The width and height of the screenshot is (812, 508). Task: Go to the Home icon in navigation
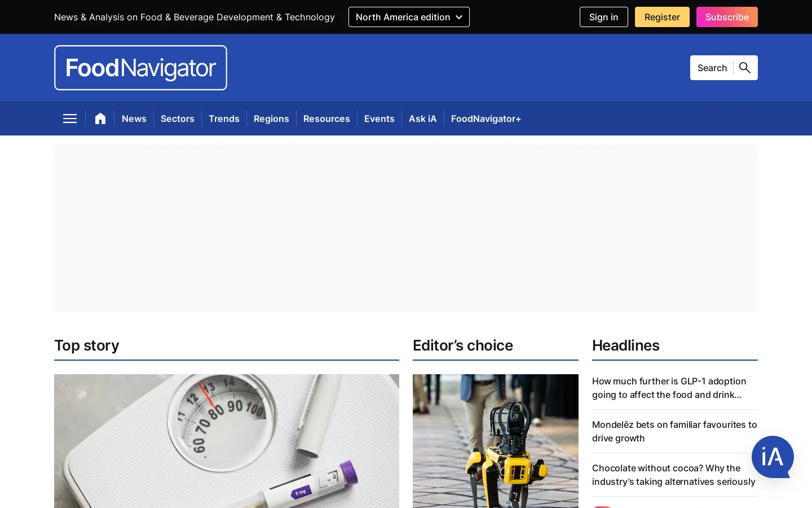[100, 119]
